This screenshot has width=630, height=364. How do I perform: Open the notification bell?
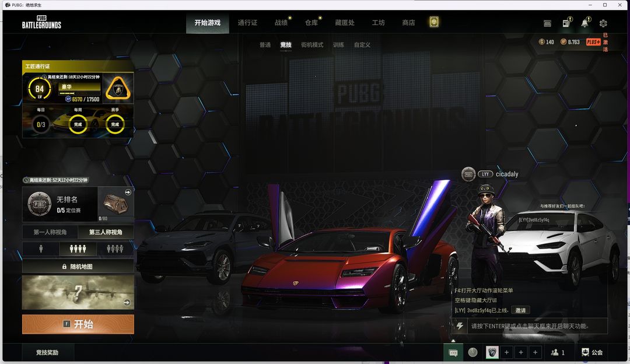pos(585,23)
